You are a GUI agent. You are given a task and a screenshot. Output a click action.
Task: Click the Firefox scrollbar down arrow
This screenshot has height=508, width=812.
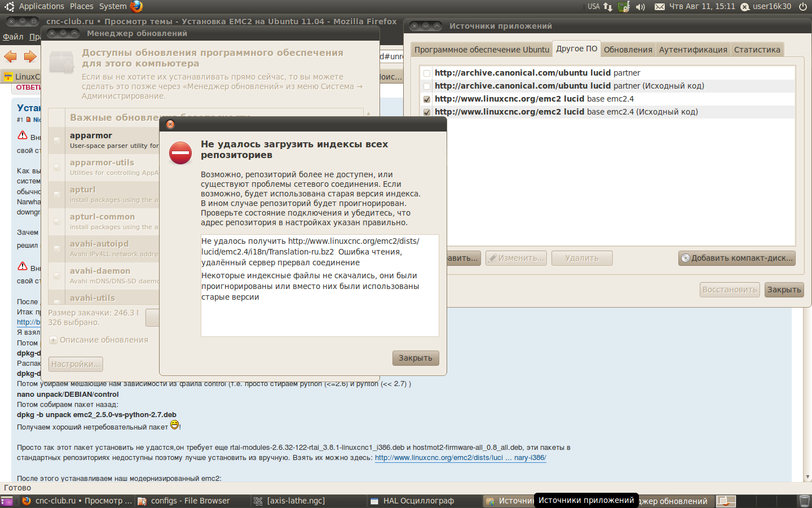click(x=807, y=477)
